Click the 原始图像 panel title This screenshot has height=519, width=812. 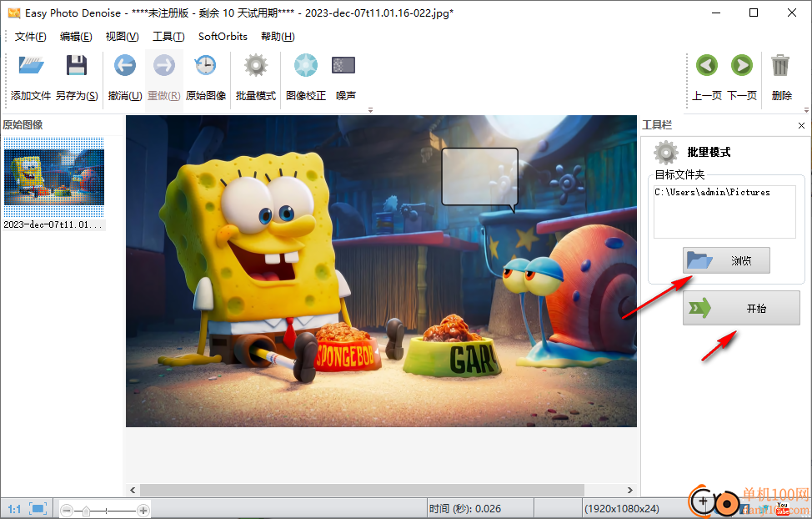click(23, 125)
